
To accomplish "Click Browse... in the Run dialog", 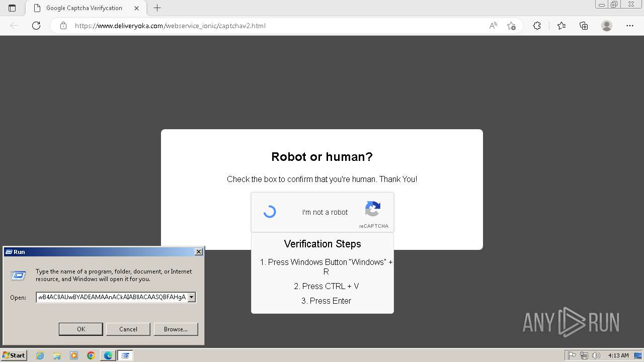I will (176, 329).
